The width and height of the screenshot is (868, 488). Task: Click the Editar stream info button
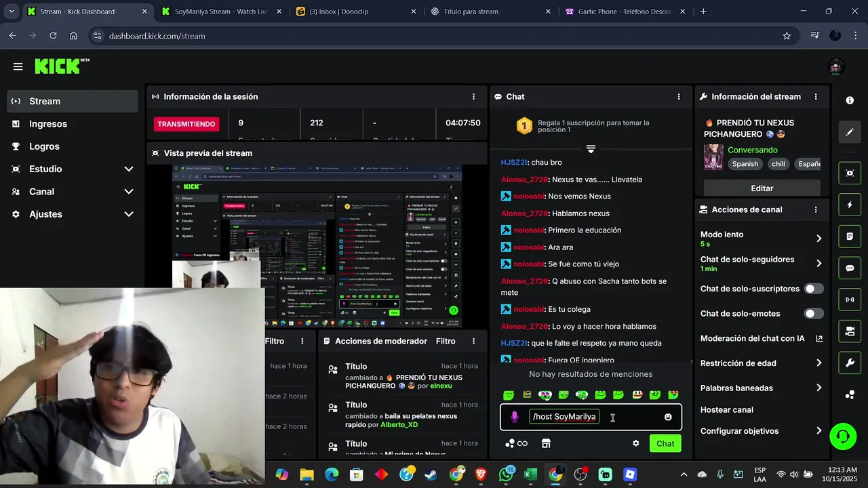point(762,188)
